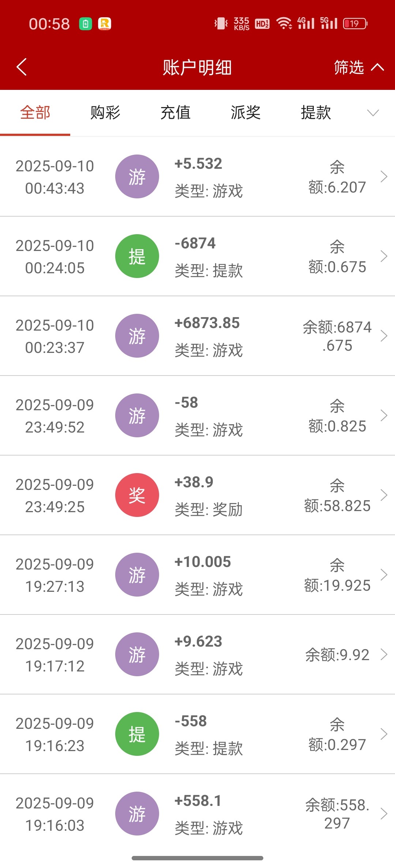The height and width of the screenshot is (868, 395).
Task: Open the 提款 tab
Action: [x=316, y=113]
